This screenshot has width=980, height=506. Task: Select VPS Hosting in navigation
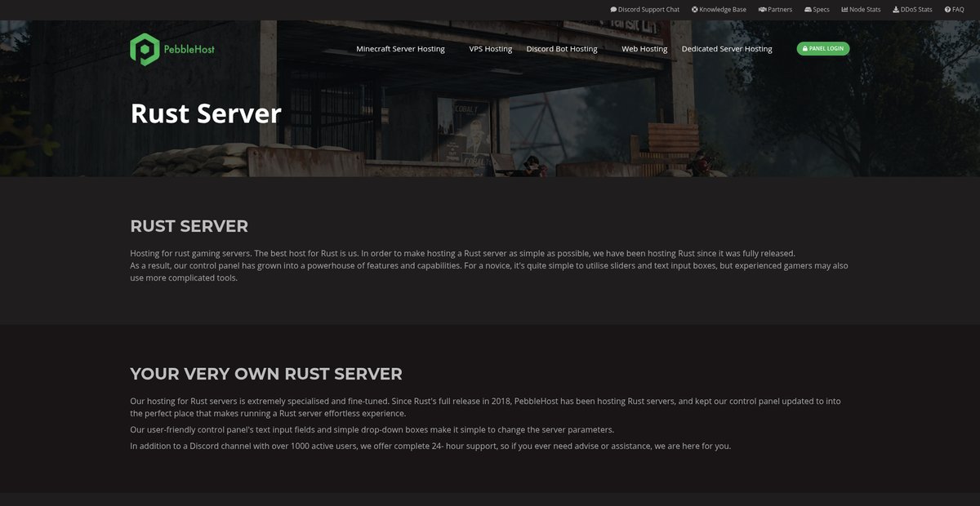(x=490, y=49)
